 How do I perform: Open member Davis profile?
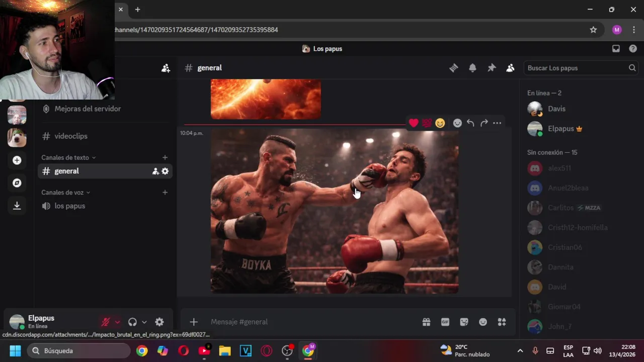click(x=580, y=109)
